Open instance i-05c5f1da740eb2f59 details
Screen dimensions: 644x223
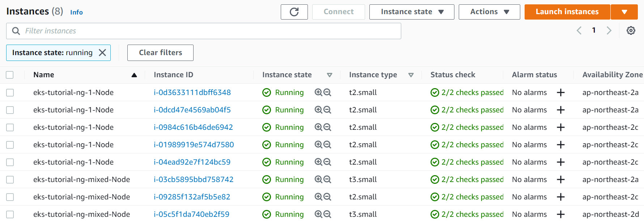pos(191,214)
